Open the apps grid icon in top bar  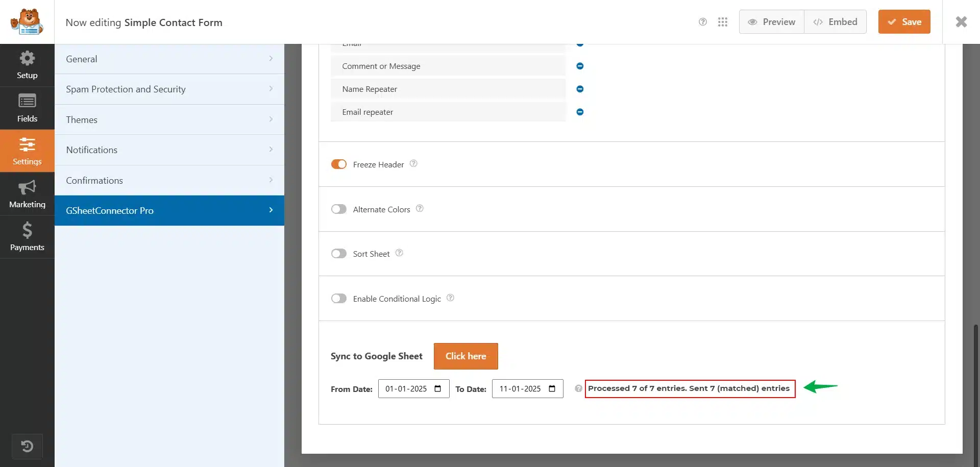tap(723, 22)
